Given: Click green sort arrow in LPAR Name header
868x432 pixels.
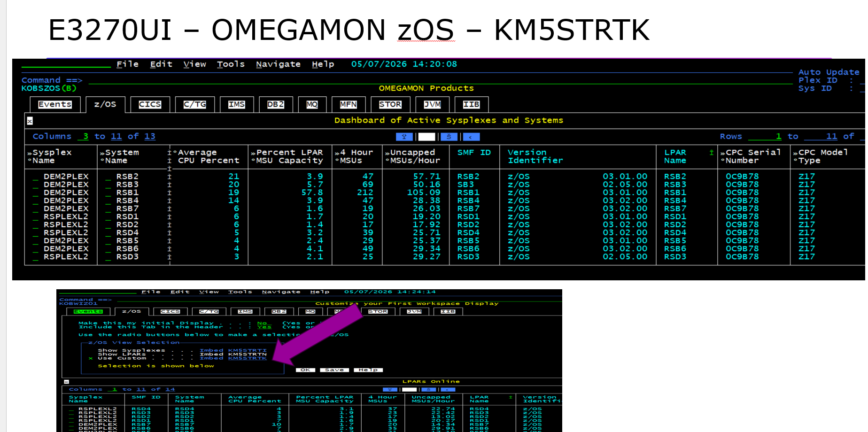Looking at the screenshot, I should pos(711,152).
